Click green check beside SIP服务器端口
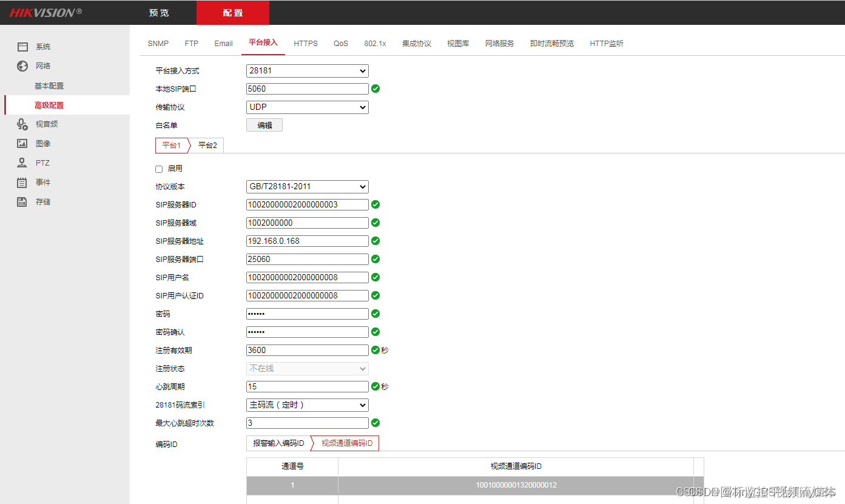This screenshot has width=845, height=504. pos(375,259)
